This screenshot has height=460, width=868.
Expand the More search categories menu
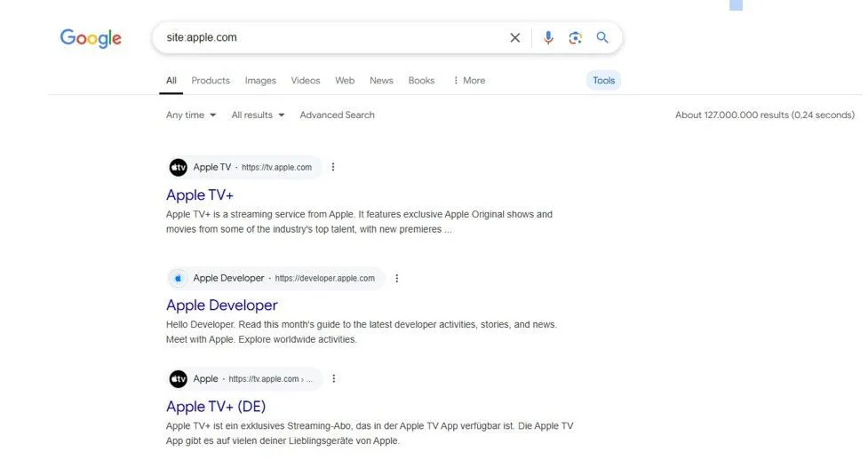click(469, 81)
